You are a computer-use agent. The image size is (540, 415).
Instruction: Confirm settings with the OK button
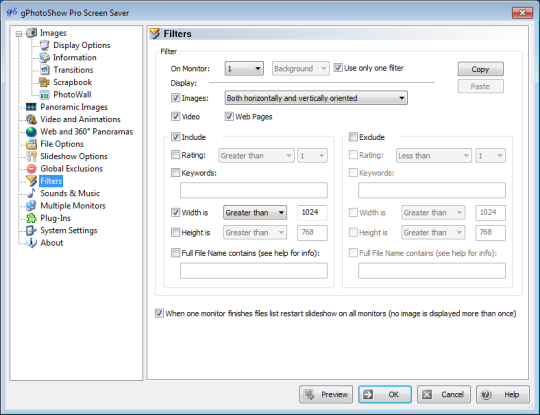pos(385,394)
